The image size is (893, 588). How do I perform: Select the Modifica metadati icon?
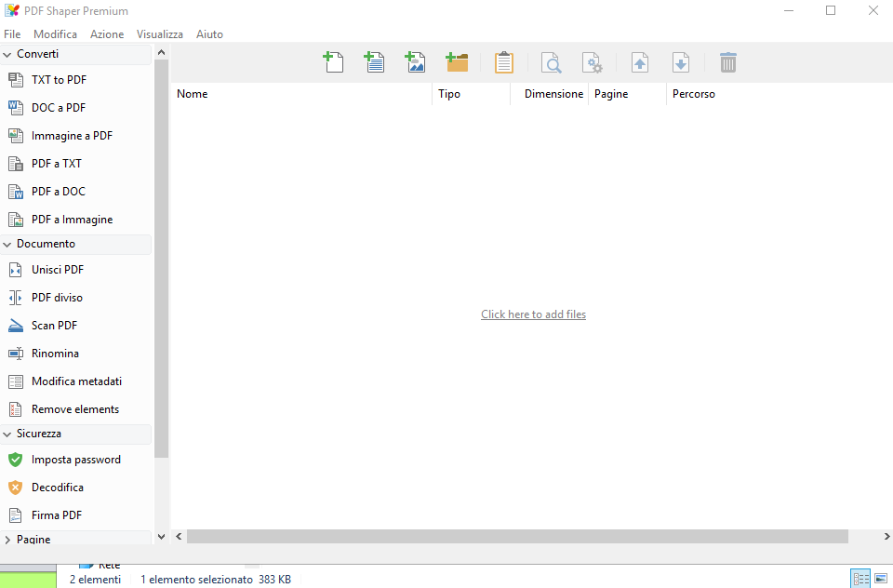click(16, 381)
